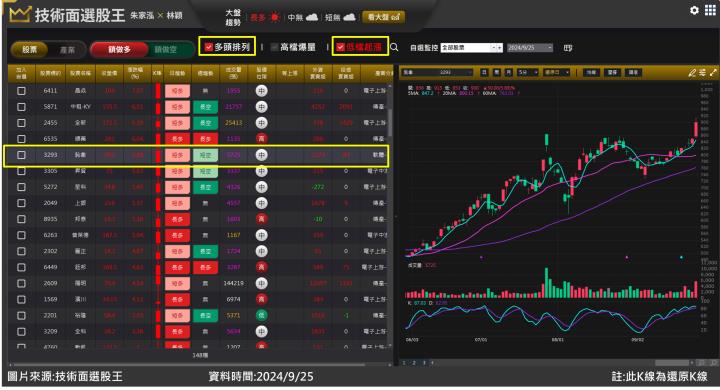The width and height of the screenshot is (720, 390).
Task: Click the red 高 circle badge in row 6535
Action: (261, 139)
